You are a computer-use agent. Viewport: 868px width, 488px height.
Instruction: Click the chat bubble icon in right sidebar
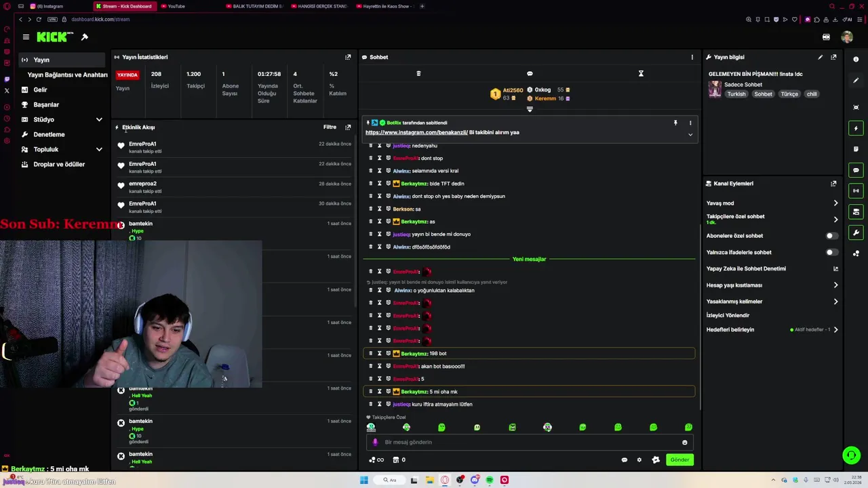tap(856, 170)
